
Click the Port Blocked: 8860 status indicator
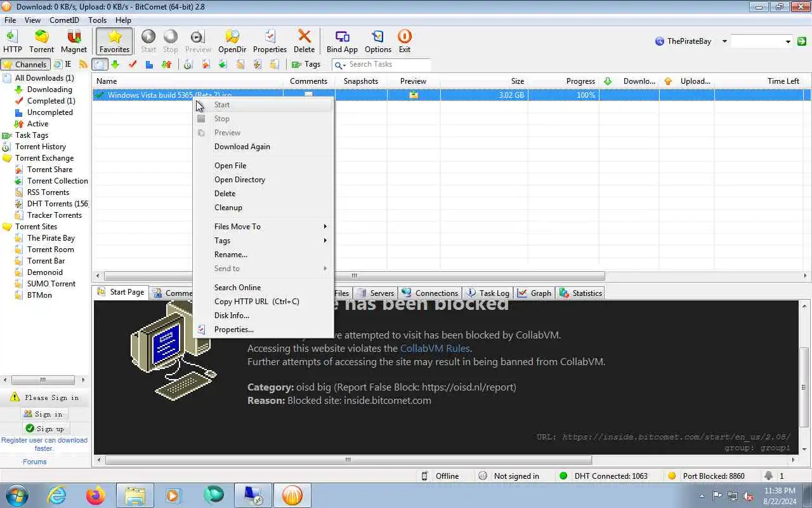(707, 476)
